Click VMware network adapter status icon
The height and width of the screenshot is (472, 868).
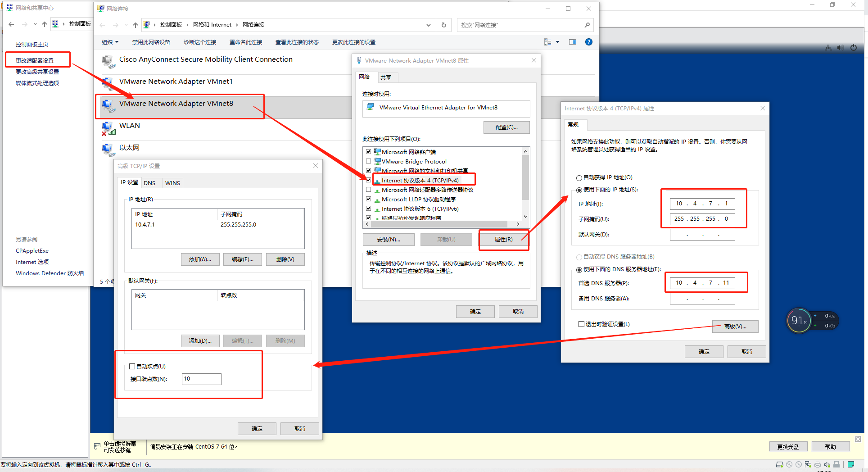pos(808,464)
